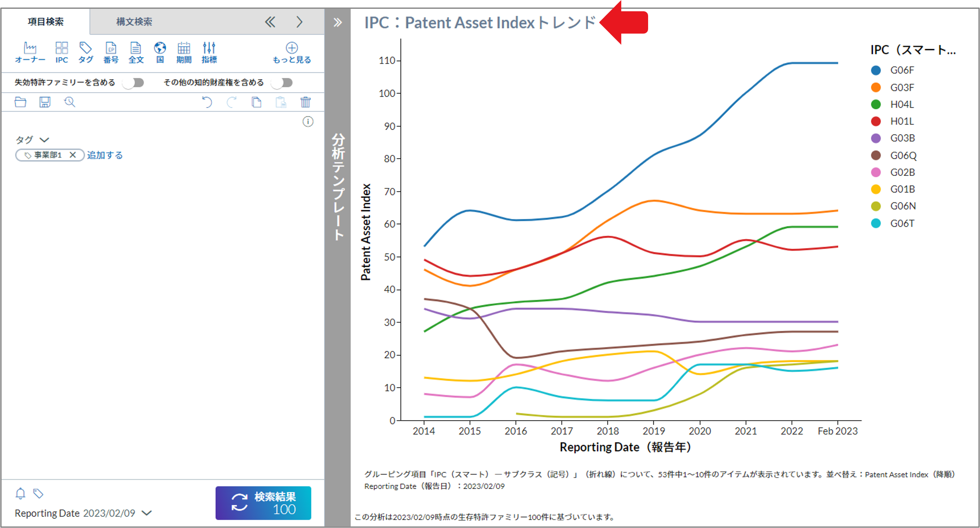Click the trash delete icon

305,102
